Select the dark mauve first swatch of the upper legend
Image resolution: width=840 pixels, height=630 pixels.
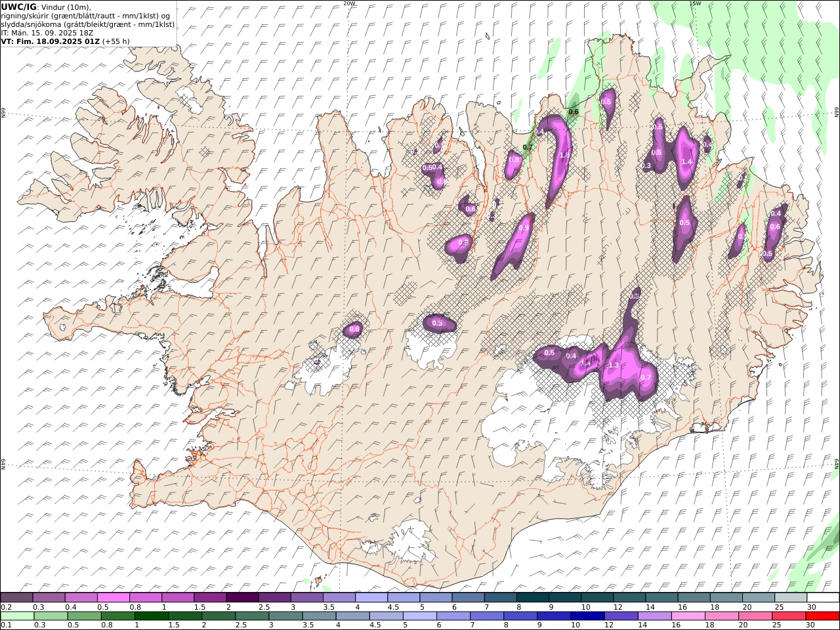16,597
